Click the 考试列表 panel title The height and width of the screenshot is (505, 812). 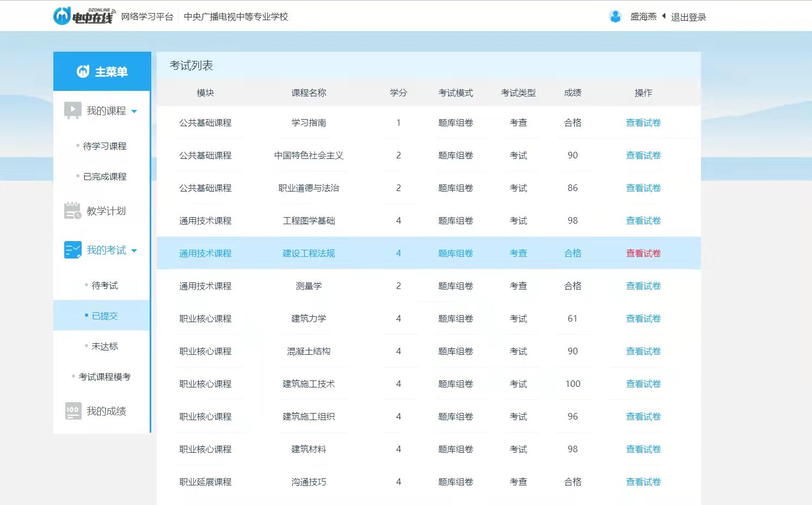(x=191, y=65)
